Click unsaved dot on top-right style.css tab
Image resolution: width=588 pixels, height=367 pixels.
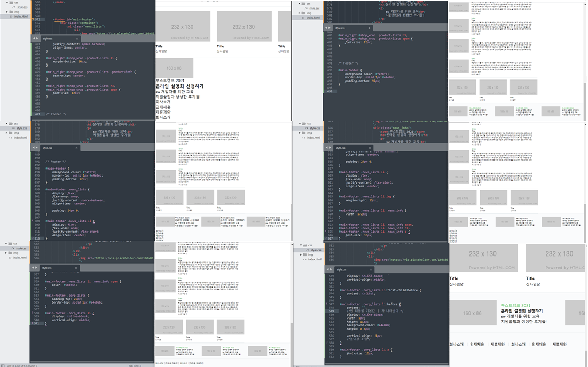click(x=370, y=28)
